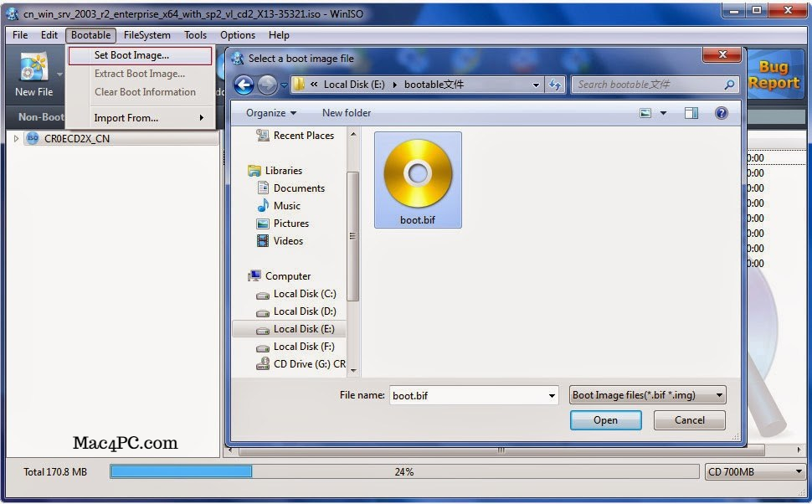Browse Local Disk (C:)

pyautogui.click(x=296, y=294)
